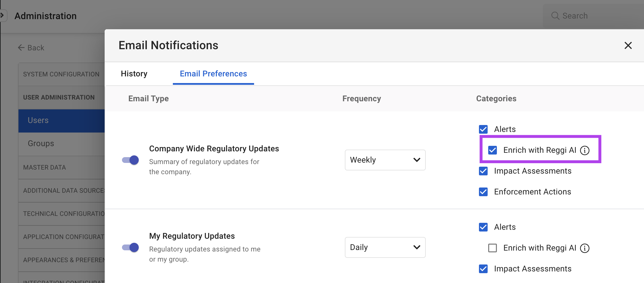Uncheck Enrich with Reggi AI for Company Wide updates

click(493, 150)
